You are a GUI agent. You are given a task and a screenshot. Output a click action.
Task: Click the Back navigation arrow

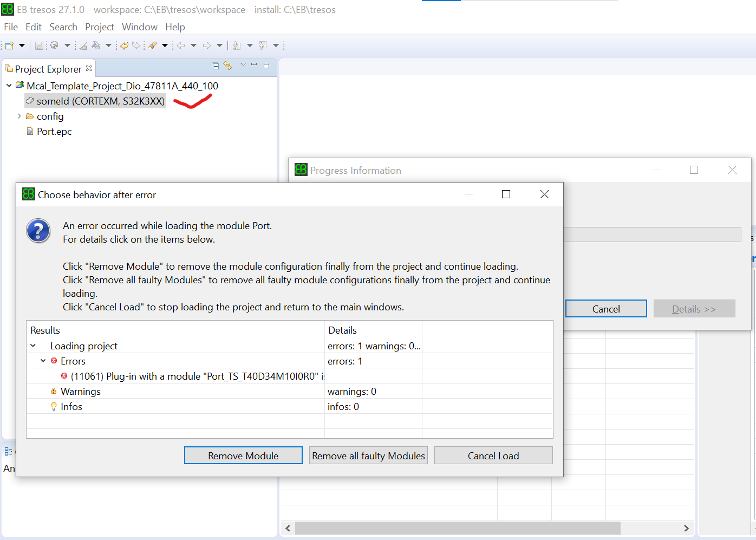click(x=181, y=45)
